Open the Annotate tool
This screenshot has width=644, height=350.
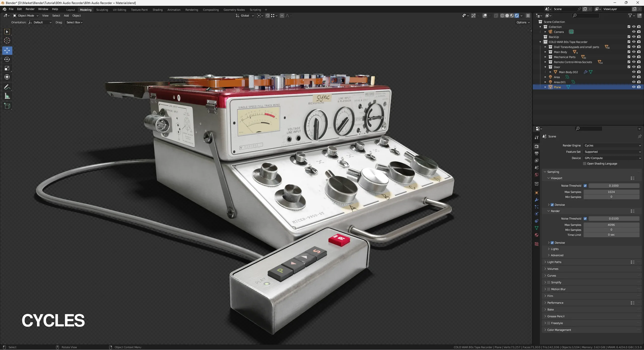[x=7, y=87]
